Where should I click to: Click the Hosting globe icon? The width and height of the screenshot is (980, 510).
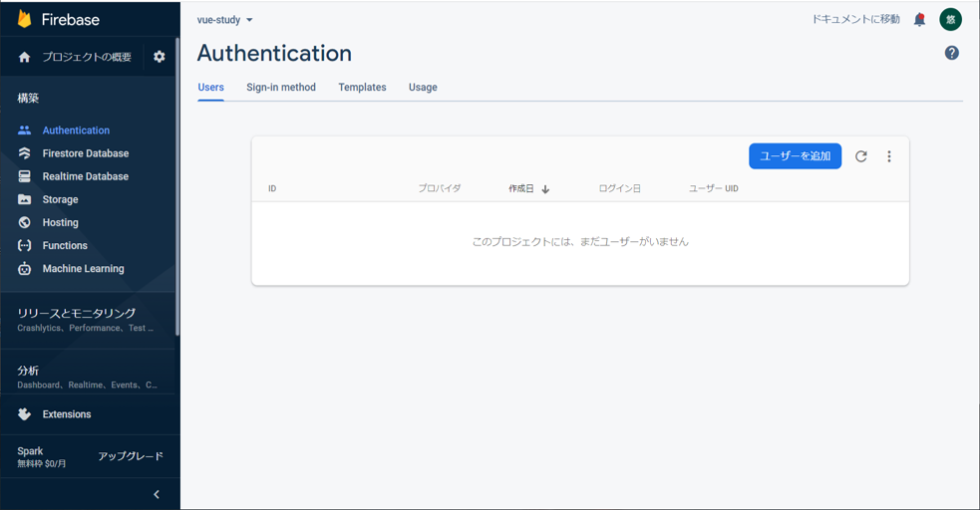(24, 222)
